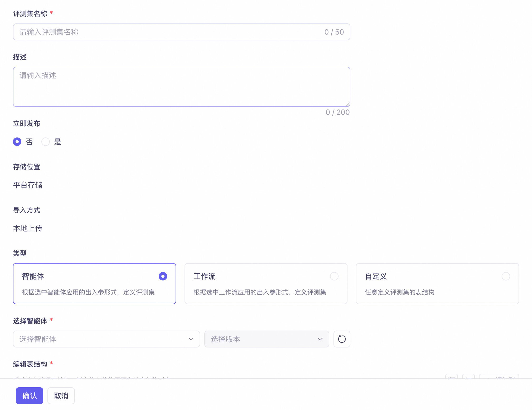Open the 选择版本 dropdown
The width and height of the screenshot is (532, 410).
click(261, 339)
